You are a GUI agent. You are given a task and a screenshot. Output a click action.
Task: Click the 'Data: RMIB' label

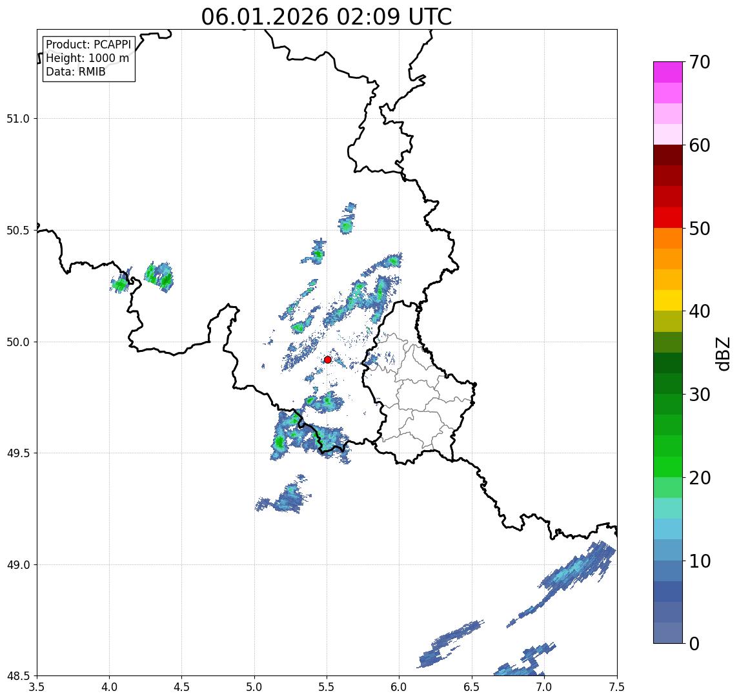pyautogui.click(x=76, y=72)
